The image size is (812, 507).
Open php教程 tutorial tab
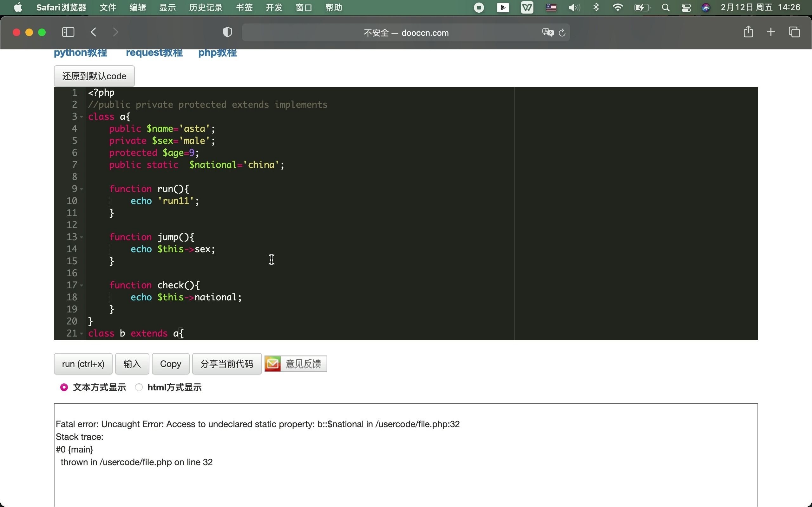[x=217, y=53]
